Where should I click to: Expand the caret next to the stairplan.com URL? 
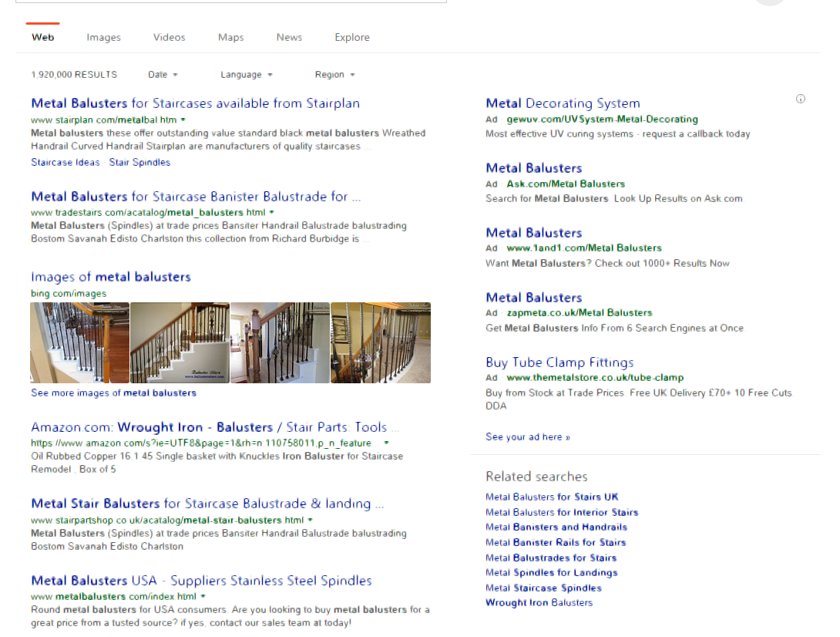[x=183, y=120]
